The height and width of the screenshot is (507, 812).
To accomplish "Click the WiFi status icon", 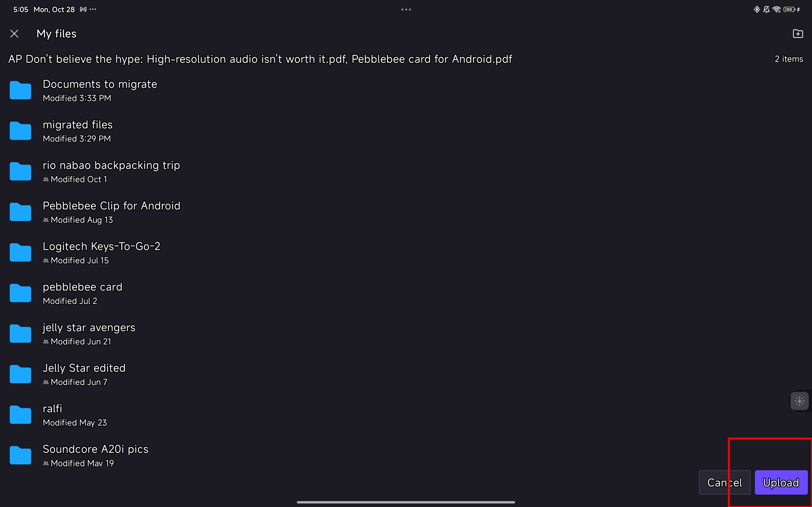I will [x=776, y=8].
